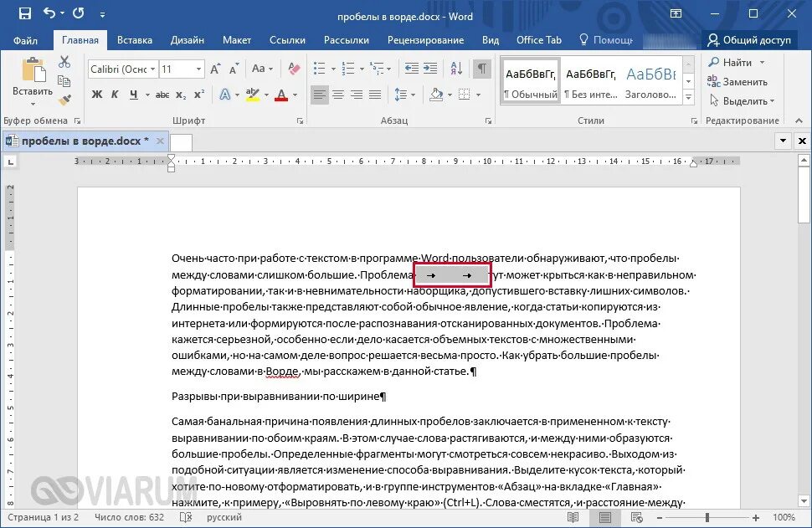This screenshot has width=812, height=528.
Task: Open the font name dropdown Calibri
Action: 152,69
